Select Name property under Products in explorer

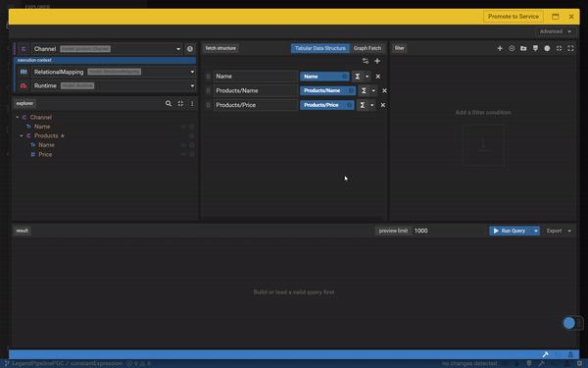46,145
